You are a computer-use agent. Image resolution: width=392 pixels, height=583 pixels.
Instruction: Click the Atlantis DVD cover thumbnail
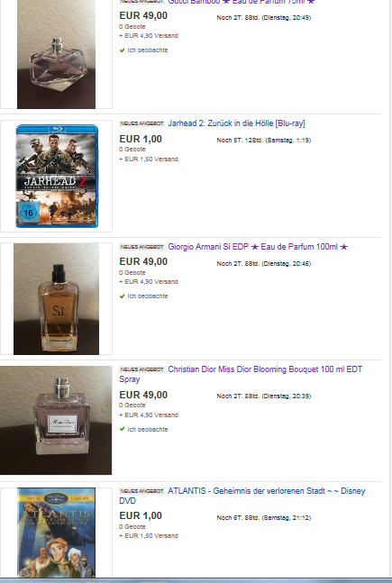click(56, 533)
